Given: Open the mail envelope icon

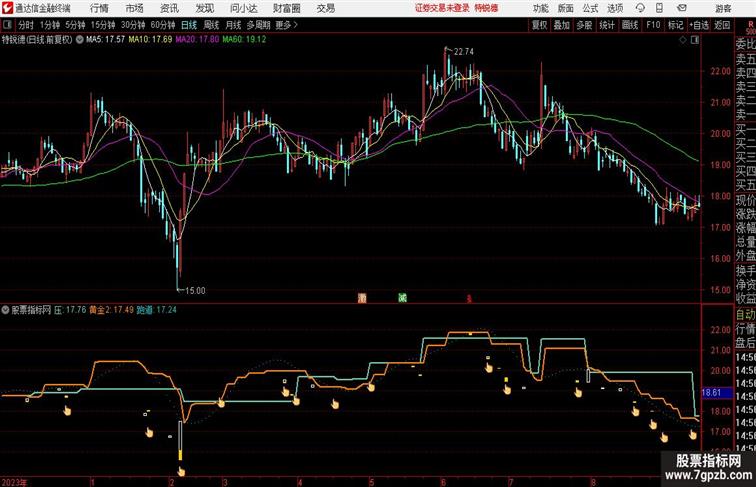Looking at the screenshot, I should (682, 8).
